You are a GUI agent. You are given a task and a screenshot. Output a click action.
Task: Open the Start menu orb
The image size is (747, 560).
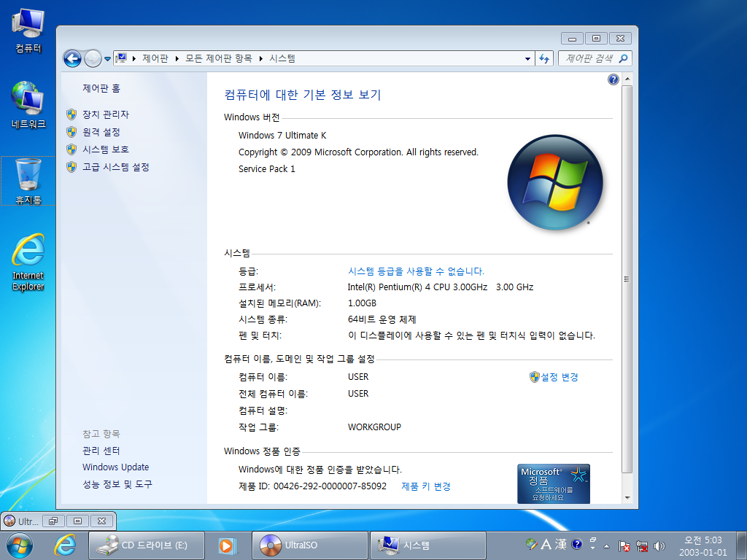[x=20, y=545]
